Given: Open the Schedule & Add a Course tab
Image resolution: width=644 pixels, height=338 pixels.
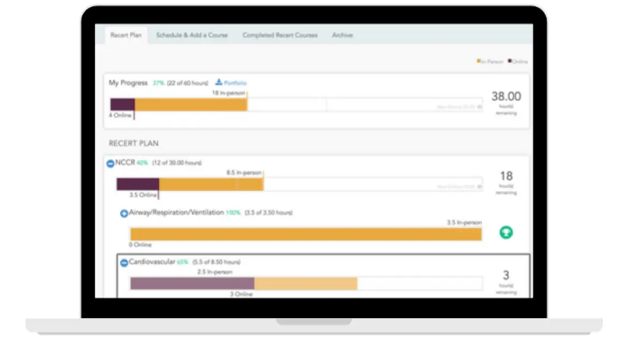Looking at the screenshot, I should [192, 35].
